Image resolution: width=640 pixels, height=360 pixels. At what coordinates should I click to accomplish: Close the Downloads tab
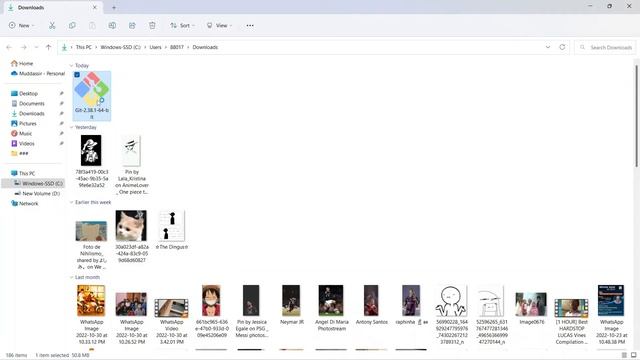95,7
